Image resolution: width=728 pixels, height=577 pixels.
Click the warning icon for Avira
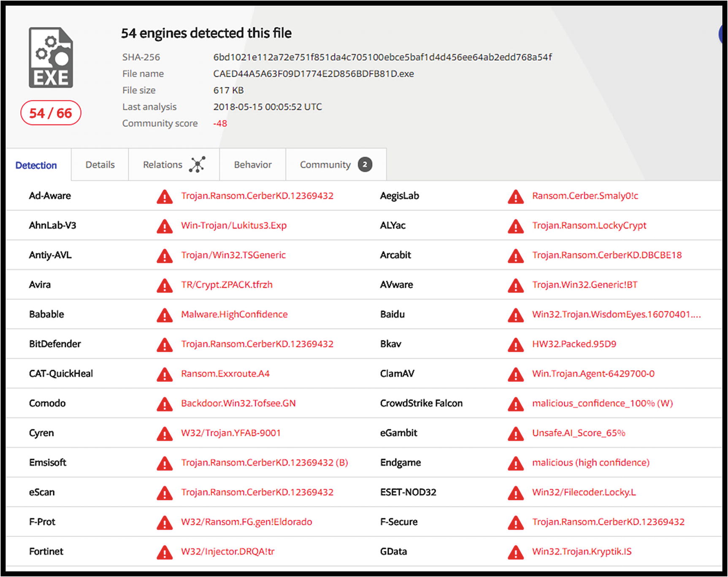[165, 286]
